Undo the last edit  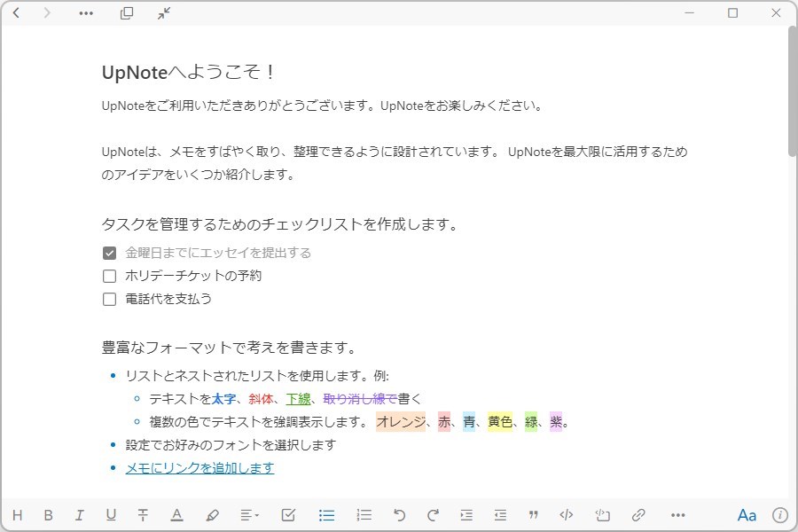pyautogui.click(x=400, y=515)
